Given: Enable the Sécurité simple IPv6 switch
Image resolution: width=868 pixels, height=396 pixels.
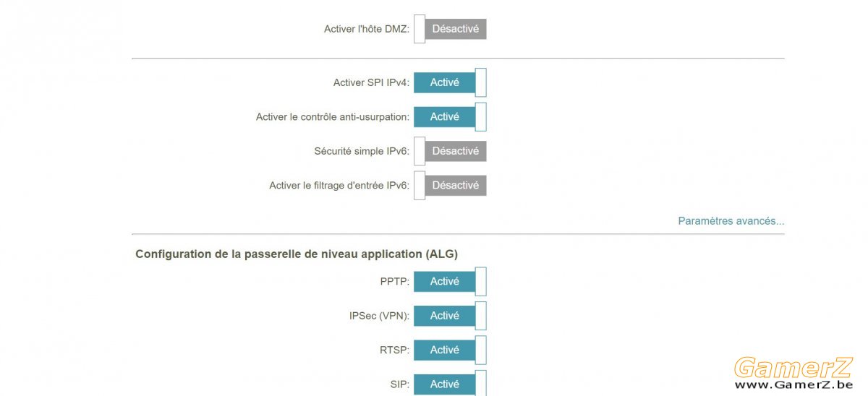Looking at the screenshot, I should 450,151.
